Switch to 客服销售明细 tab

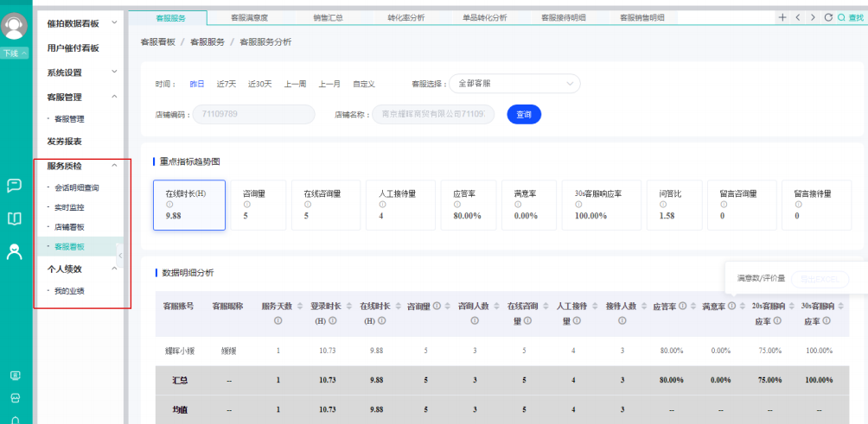pos(642,17)
